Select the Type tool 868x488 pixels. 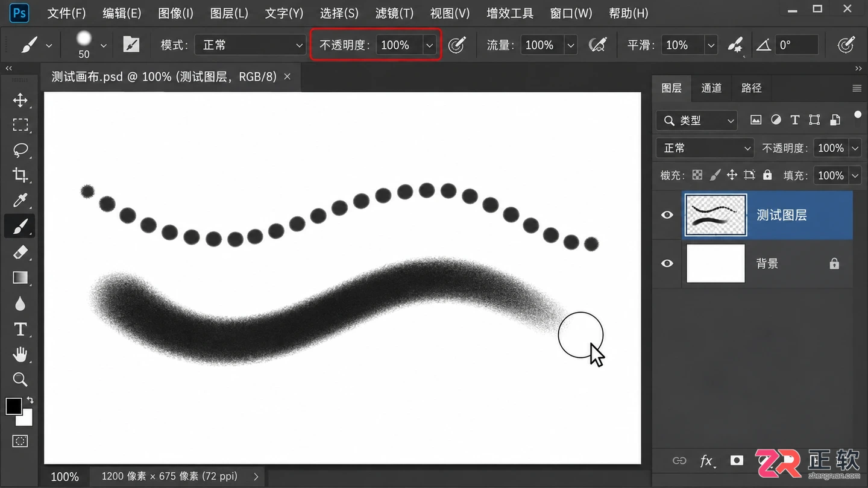(x=20, y=329)
